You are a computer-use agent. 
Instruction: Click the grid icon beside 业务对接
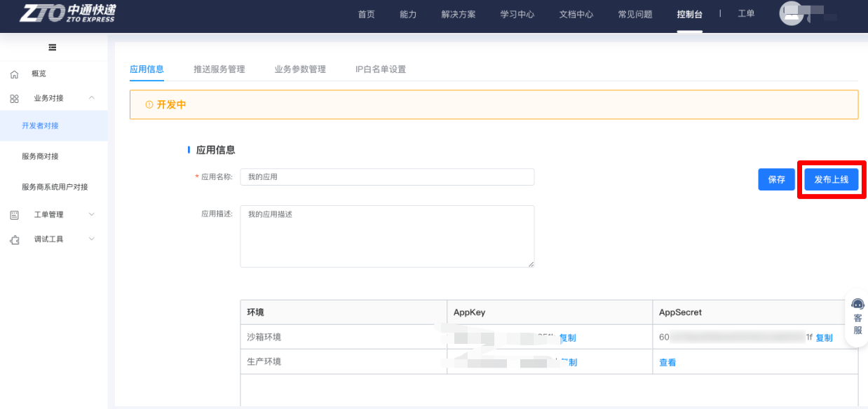point(14,99)
